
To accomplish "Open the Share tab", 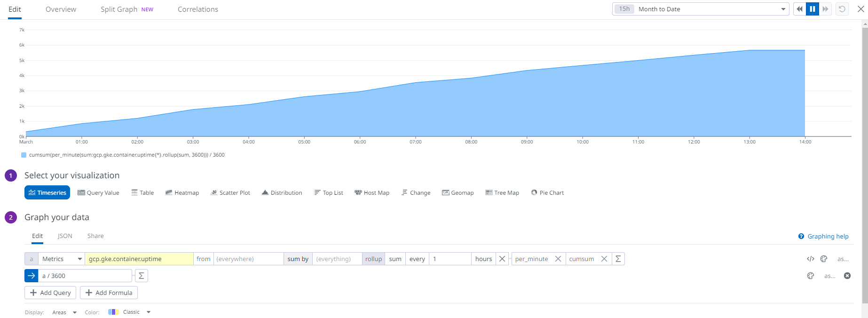I will point(95,236).
